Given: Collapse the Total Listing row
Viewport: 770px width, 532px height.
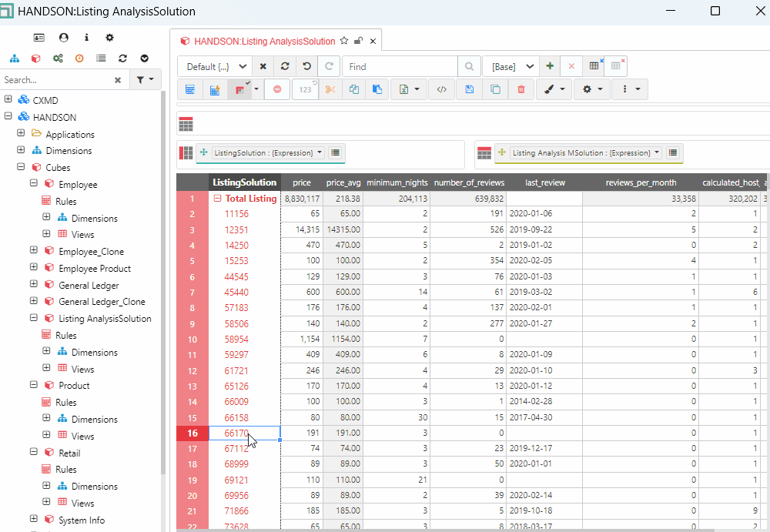Looking at the screenshot, I should pyautogui.click(x=218, y=199).
